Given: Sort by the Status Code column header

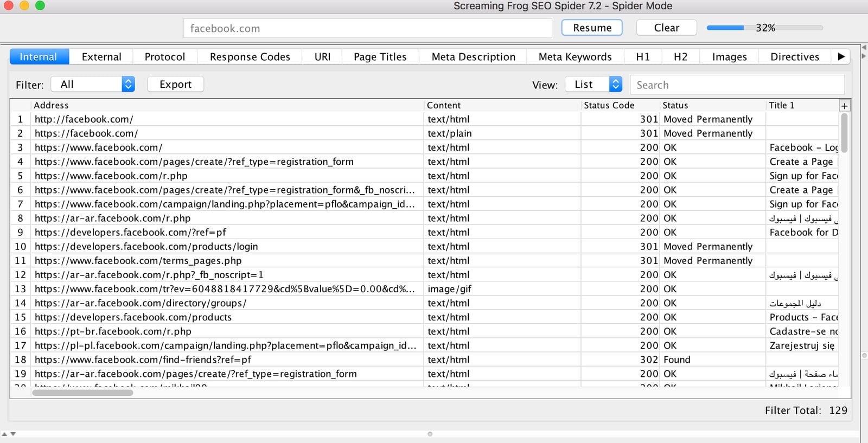Looking at the screenshot, I should click(x=609, y=105).
